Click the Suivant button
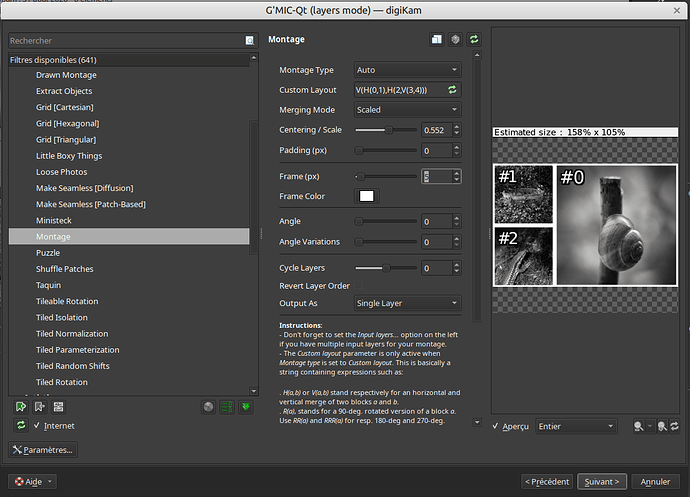Viewport: 690px width, 497px height. 602,482
